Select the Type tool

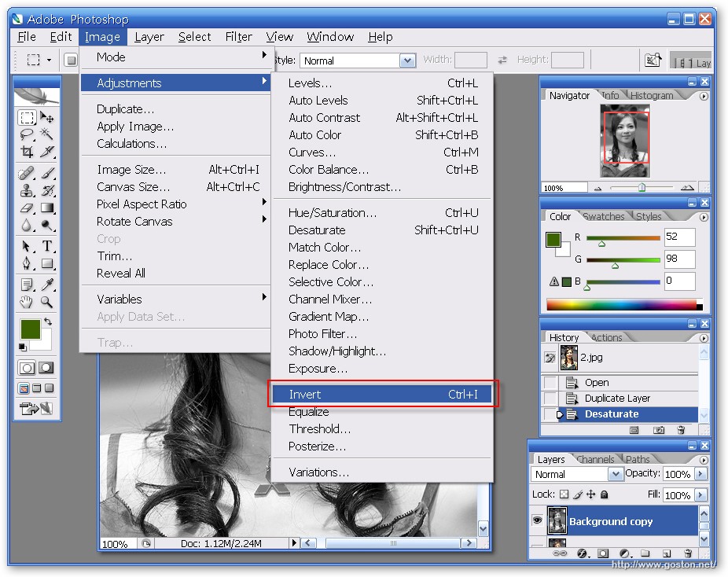click(47, 246)
